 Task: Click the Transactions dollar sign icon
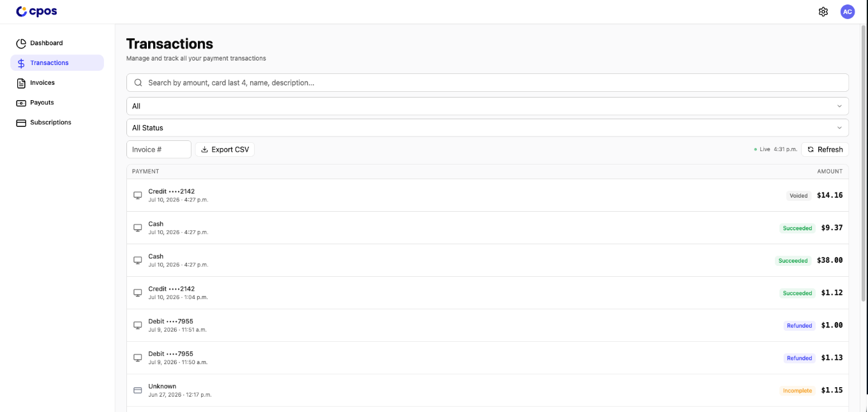(x=21, y=63)
